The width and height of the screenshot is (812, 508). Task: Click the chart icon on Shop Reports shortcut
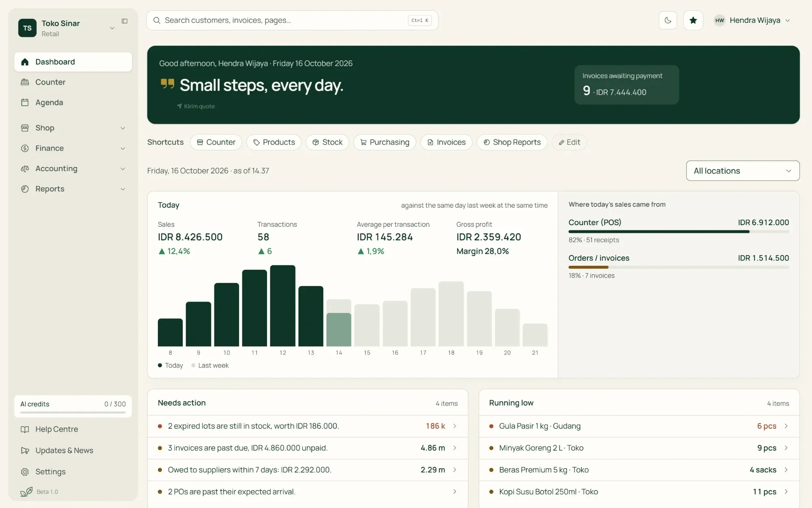tap(486, 142)
